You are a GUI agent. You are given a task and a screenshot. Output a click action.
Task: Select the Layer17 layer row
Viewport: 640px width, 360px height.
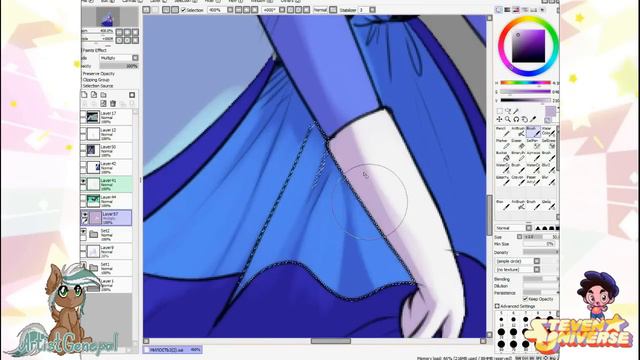(107, 117)
